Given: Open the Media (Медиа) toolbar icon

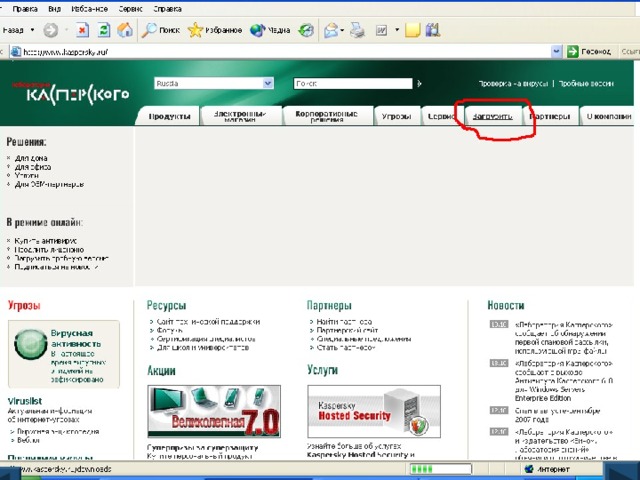Looking at the screenshot, I should [x=270, y=30].
